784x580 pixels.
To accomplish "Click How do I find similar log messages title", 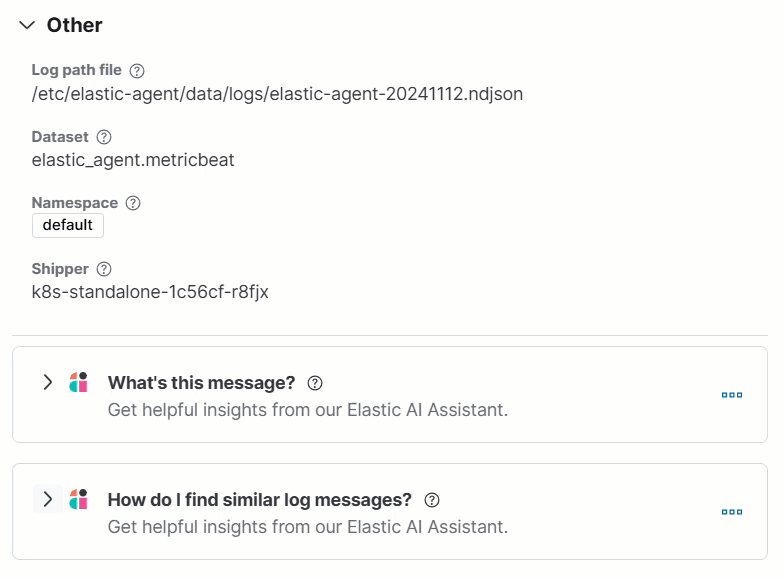I will [259, 500].
